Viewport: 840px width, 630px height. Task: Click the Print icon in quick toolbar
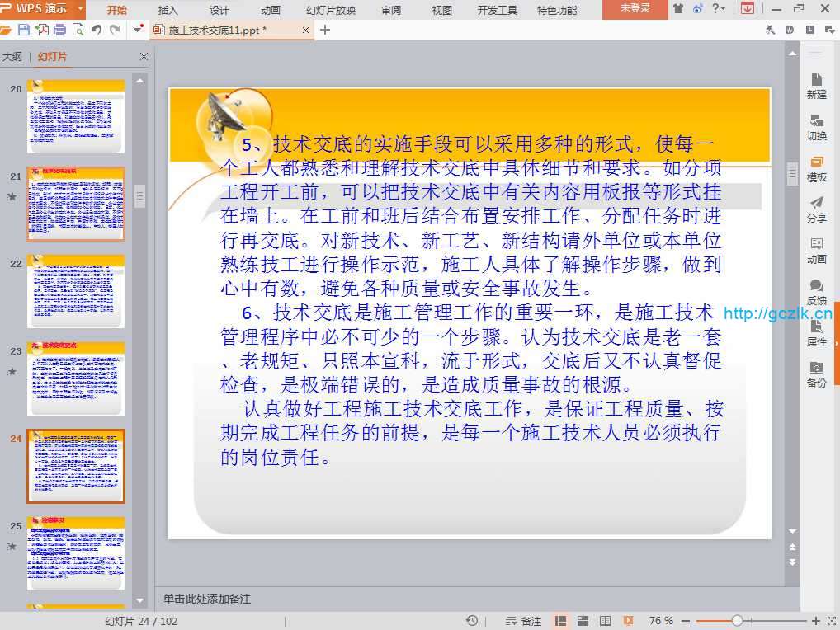(x=59, y=30)
